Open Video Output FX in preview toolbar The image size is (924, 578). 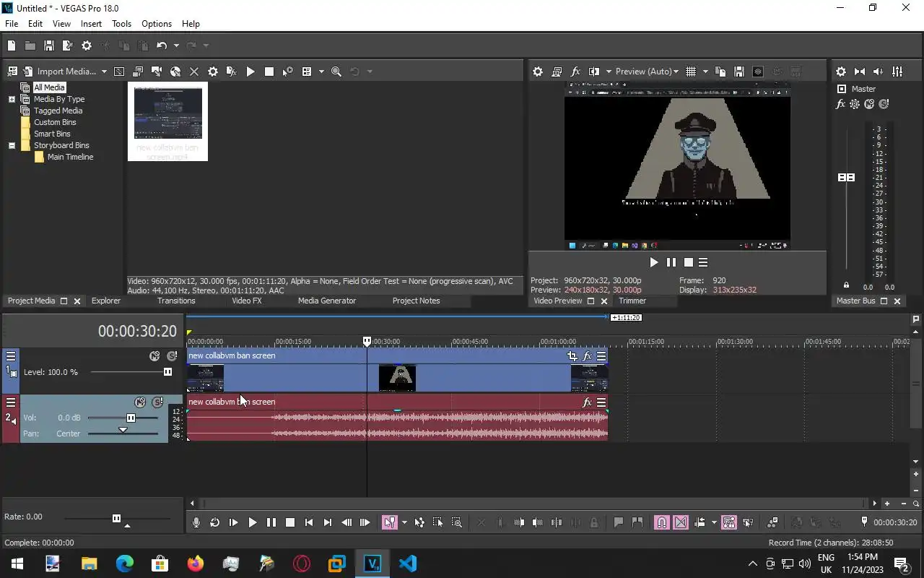[575, 72]
